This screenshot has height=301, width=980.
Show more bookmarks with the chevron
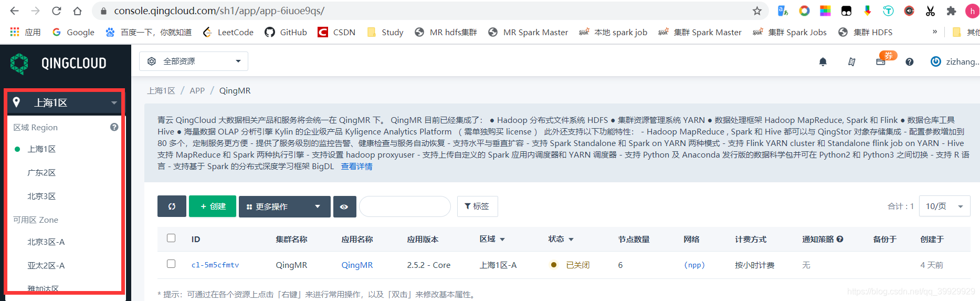935,32
